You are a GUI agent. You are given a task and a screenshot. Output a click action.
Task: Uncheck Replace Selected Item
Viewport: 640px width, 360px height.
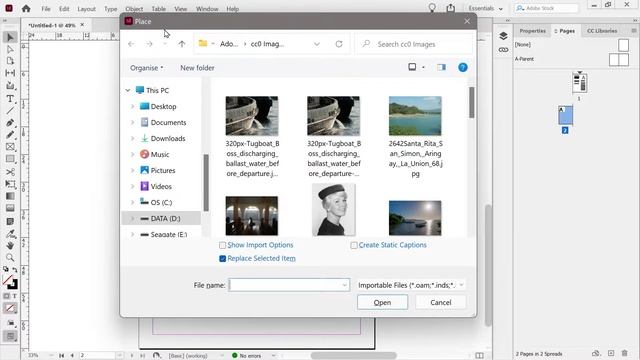222,259
